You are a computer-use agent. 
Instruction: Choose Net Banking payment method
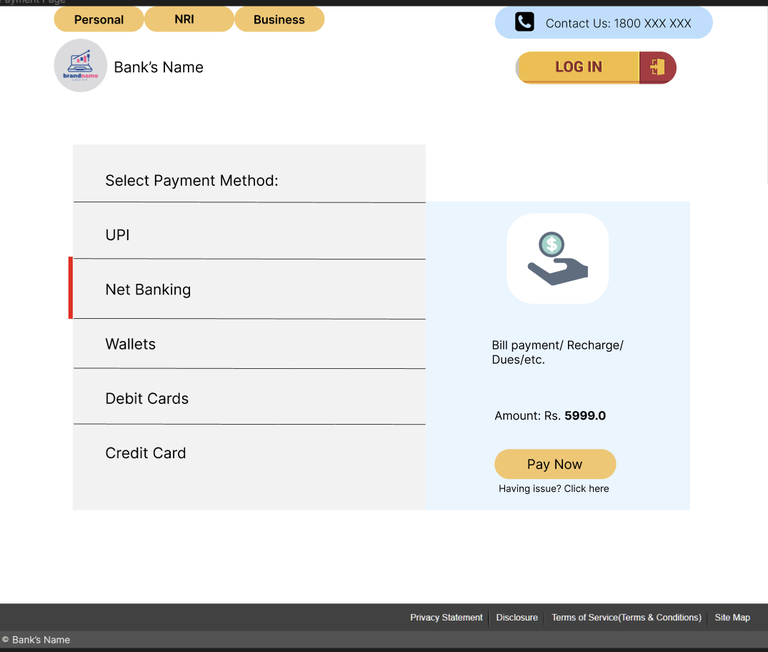coord(249,289)
